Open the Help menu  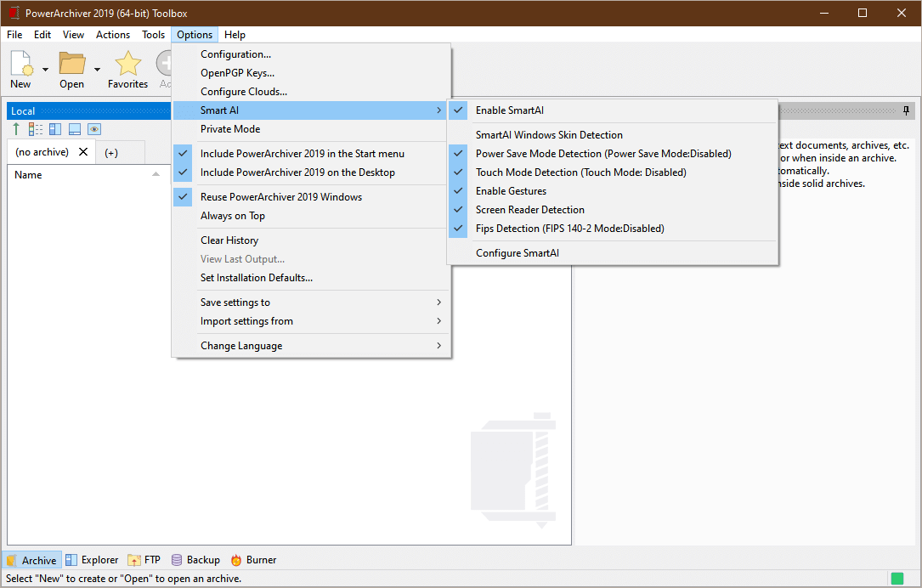point(235,35)
